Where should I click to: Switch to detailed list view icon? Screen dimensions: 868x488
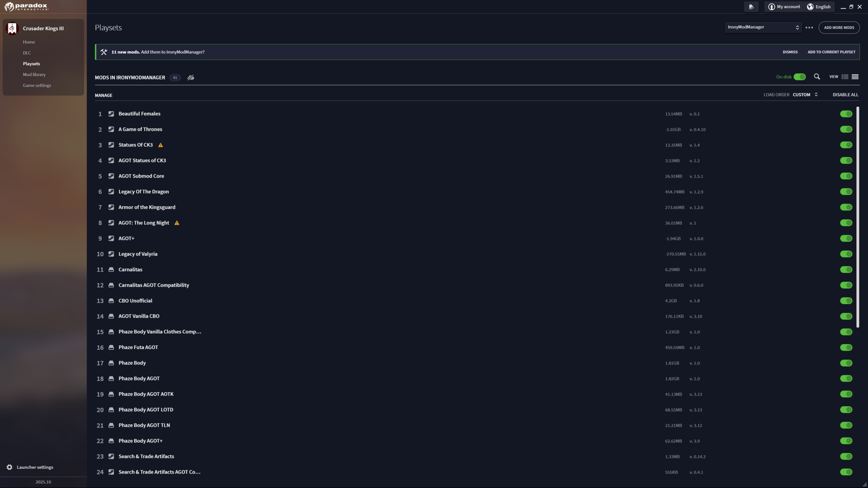pos(845,77)
